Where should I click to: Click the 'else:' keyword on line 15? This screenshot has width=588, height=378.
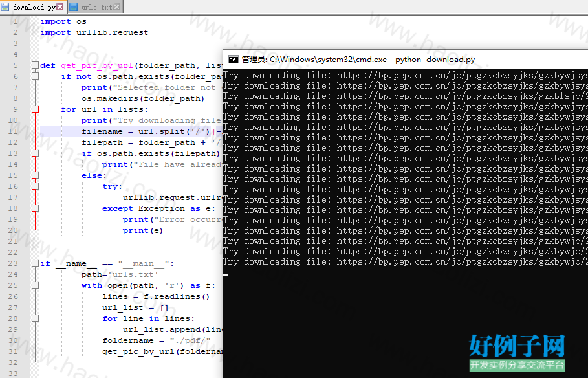click(x=94, y=175)
